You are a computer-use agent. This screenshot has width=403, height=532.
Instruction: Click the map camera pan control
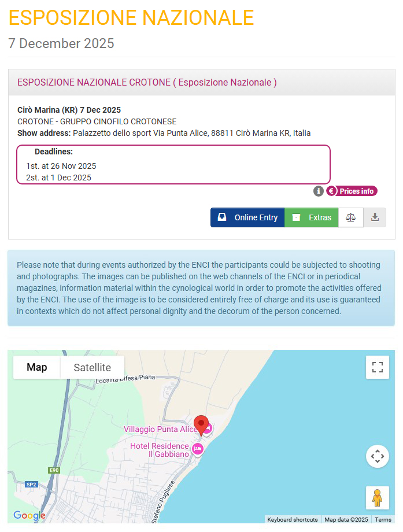(378, 456)
